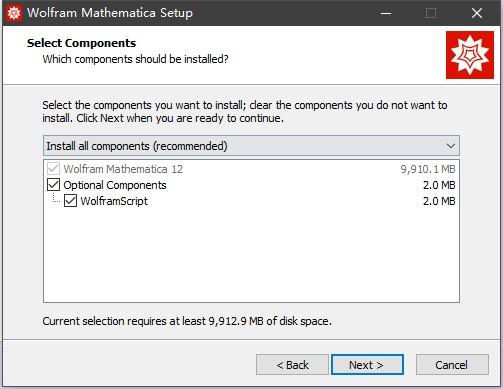Select the WolframScript item label in the list
Image resolution: width=503 pixels, height=389 pixels.
[x=114, y=201]
